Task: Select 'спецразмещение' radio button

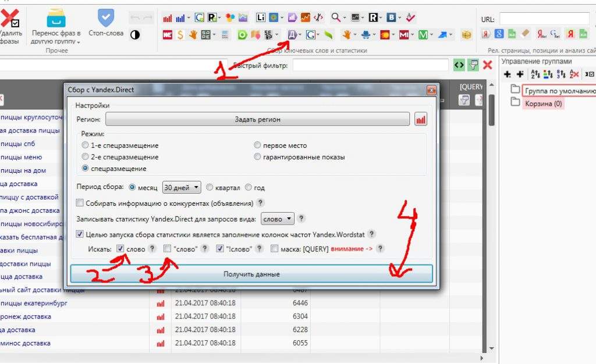Action: tap(85, 168)
